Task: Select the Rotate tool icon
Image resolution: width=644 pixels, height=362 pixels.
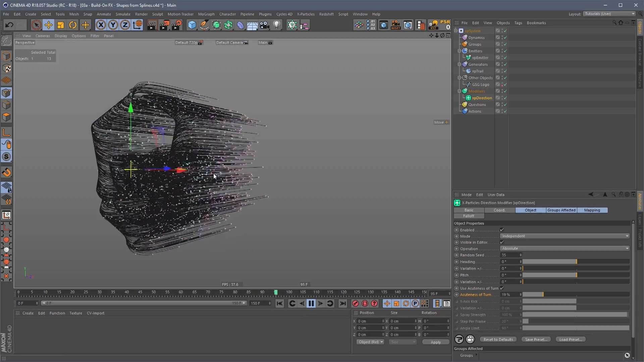Action: click(x=73, y=25)
